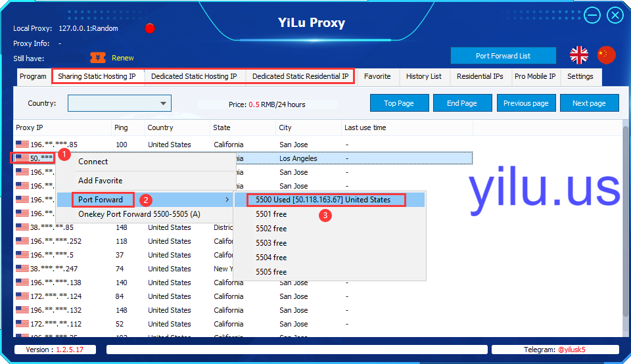Click ping value 37 cell
This screenshot has height=364, width=631.
tap(121, 254)
